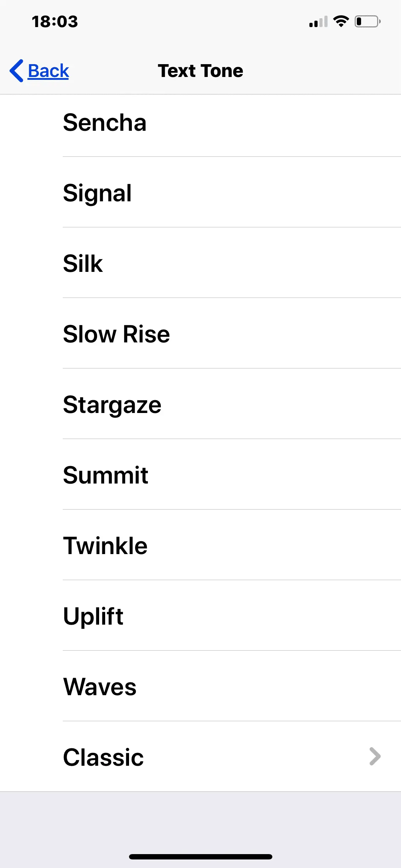Select the Waves text tone
The image size is (401, 868).
click(100, 687)
